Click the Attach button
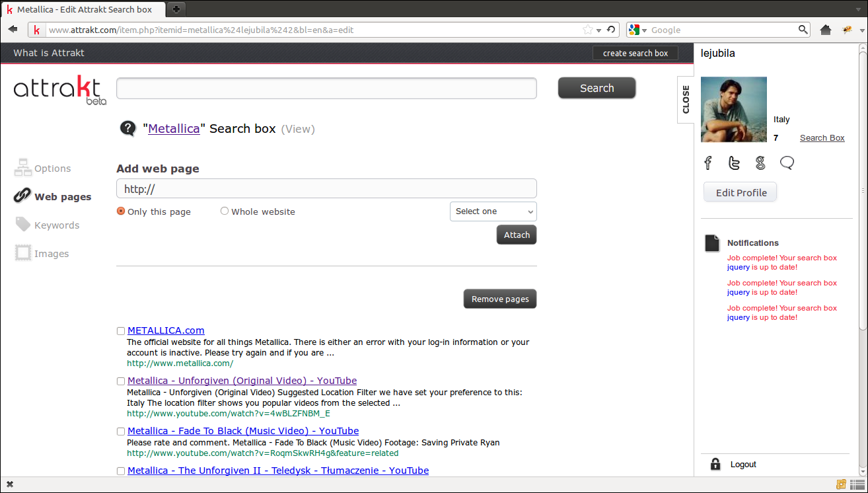The height and width of the screenshot is (493, 868). pos(517,235)
